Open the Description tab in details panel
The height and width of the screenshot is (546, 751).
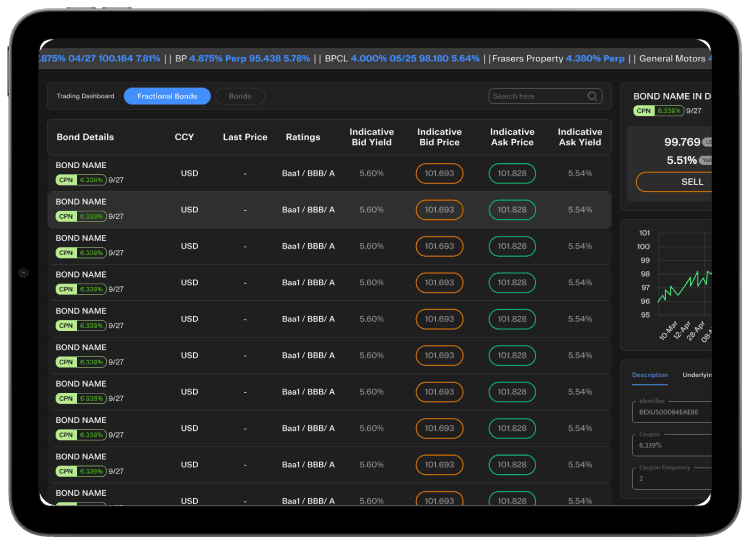(649, 375)
